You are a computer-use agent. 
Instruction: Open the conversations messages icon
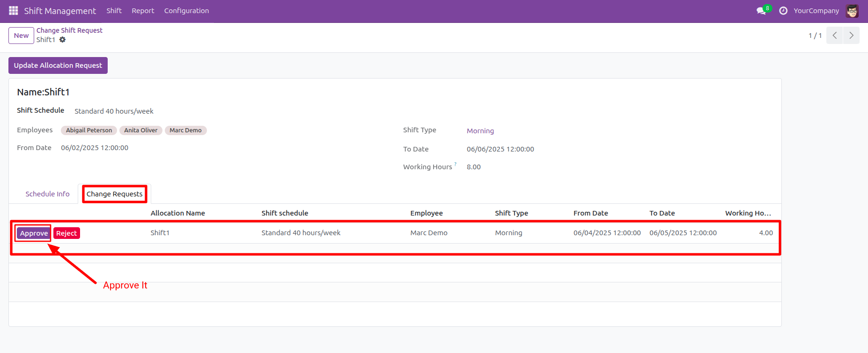click(761, 11)
